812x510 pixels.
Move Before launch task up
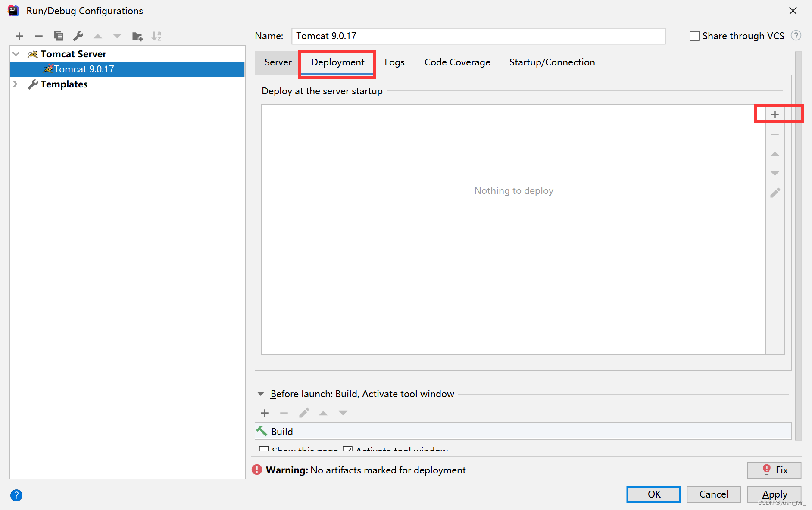[323, 413]
